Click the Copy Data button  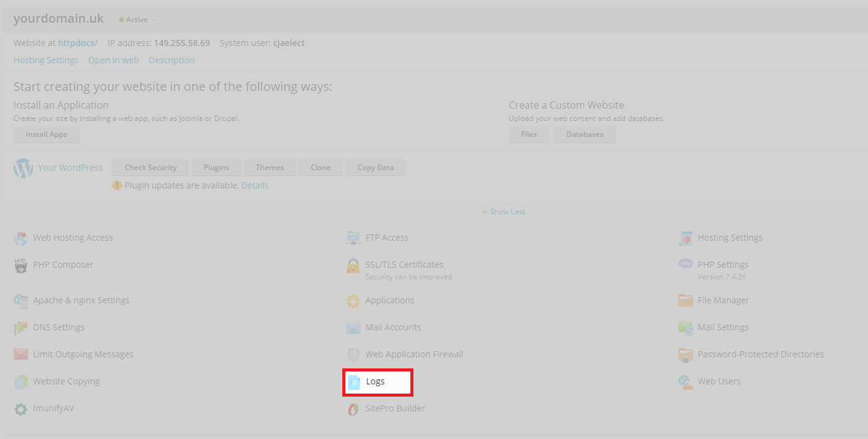pyautogui.click(x=376, y=168)
